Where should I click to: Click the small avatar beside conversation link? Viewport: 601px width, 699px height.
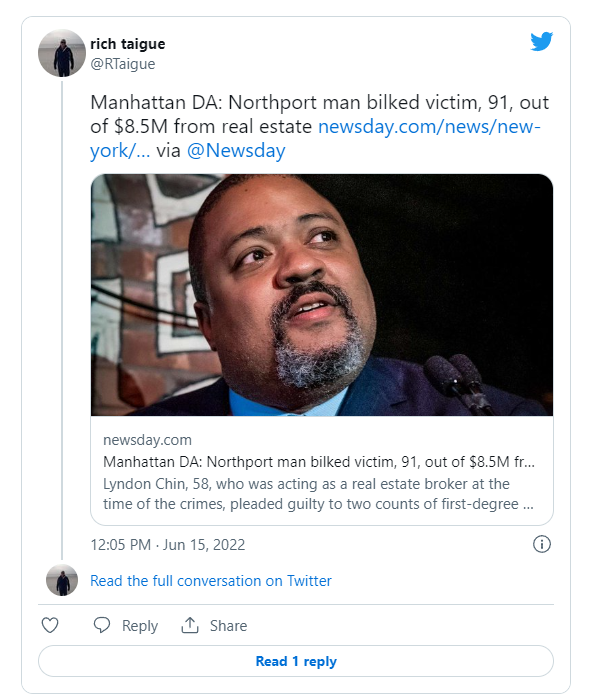click(62, 581)
